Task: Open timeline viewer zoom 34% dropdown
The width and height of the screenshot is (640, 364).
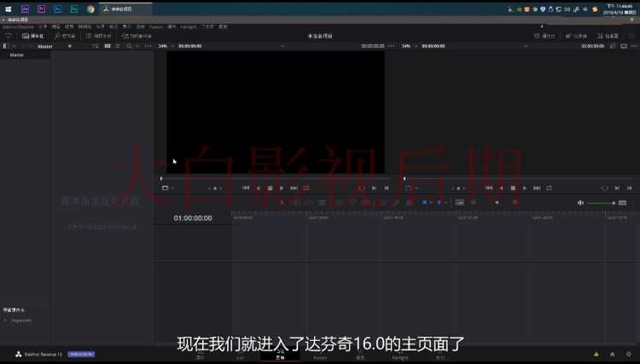Action: click(409, 46)
